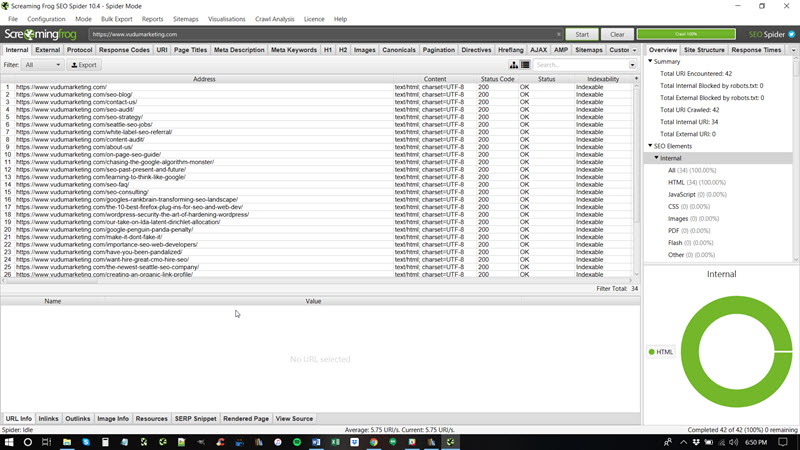
Task: Click the HTML legend entry in chart
Action: pyautogui.click(x=661, y=352)
